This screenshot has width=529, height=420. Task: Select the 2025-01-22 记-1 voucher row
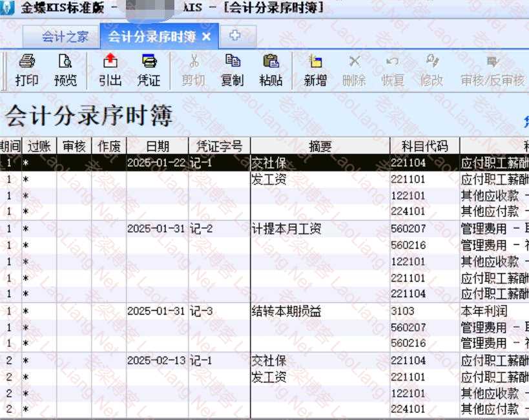click(x=220, y=163)
